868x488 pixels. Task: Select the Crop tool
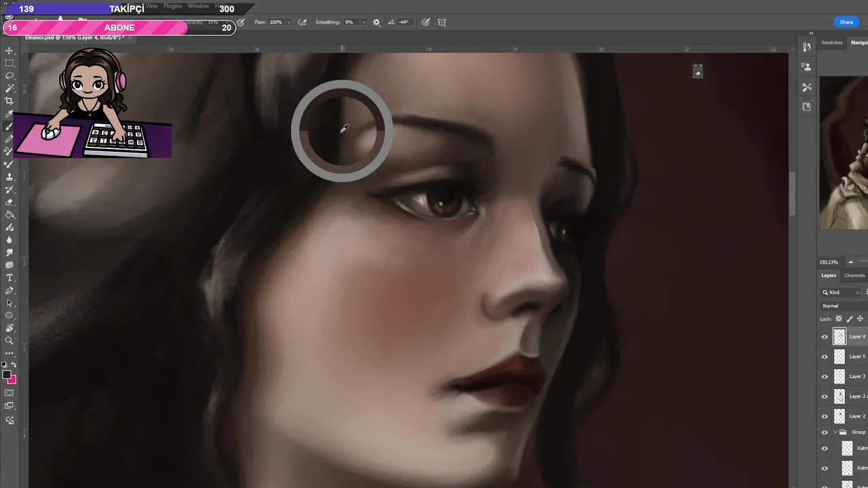click(9, 101)
